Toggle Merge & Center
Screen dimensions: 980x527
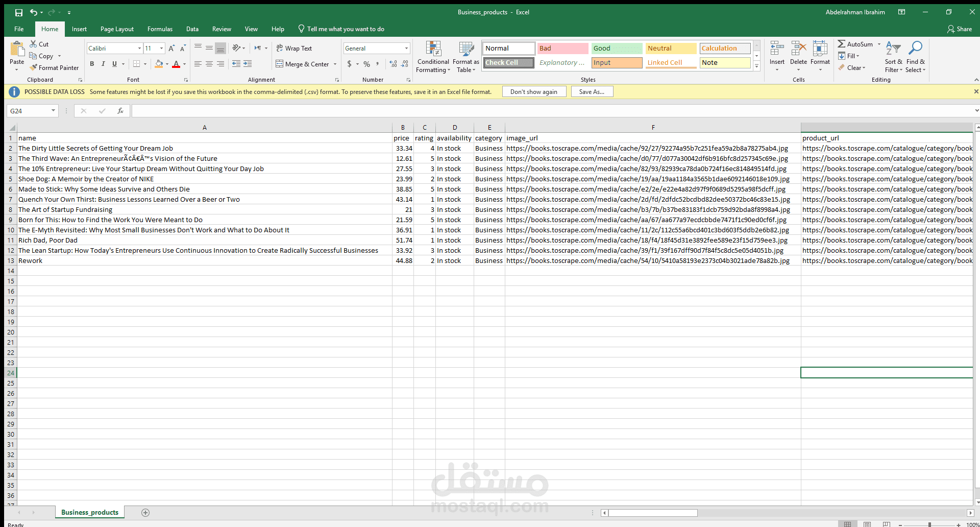[303, 64]
